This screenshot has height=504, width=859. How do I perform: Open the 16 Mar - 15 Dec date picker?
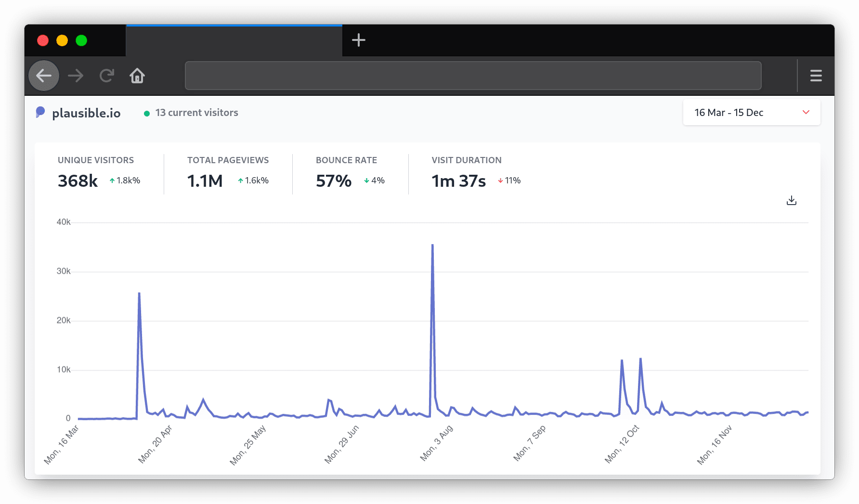point(752,113)
